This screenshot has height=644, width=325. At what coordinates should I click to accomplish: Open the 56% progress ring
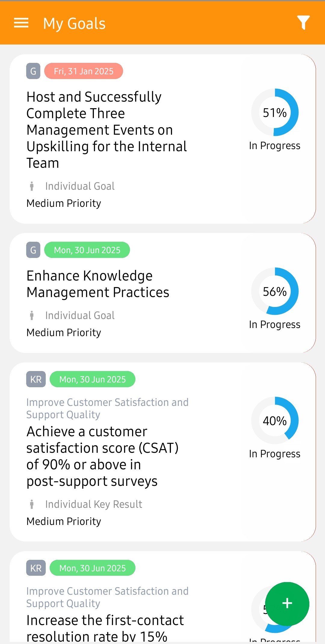point(275,291)
